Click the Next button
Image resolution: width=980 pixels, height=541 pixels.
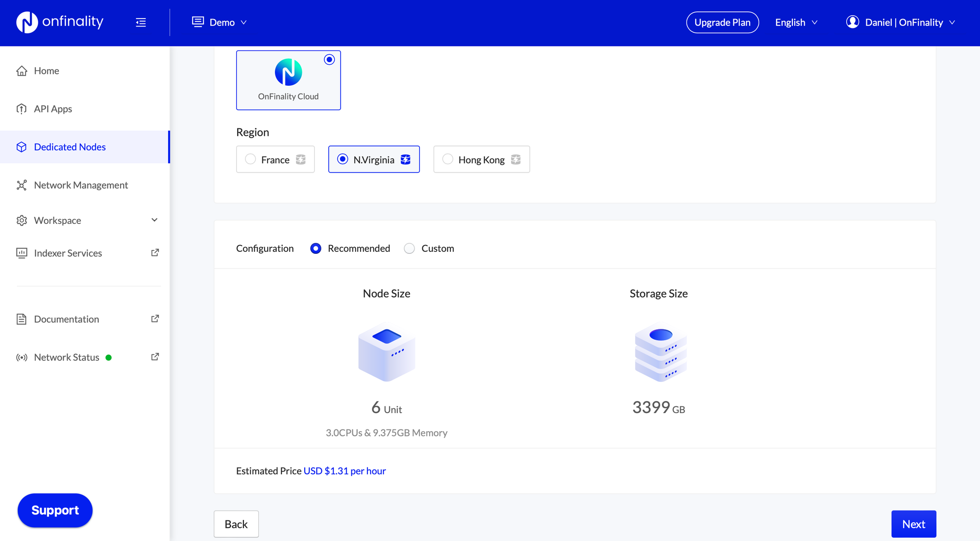pos(913,524)
